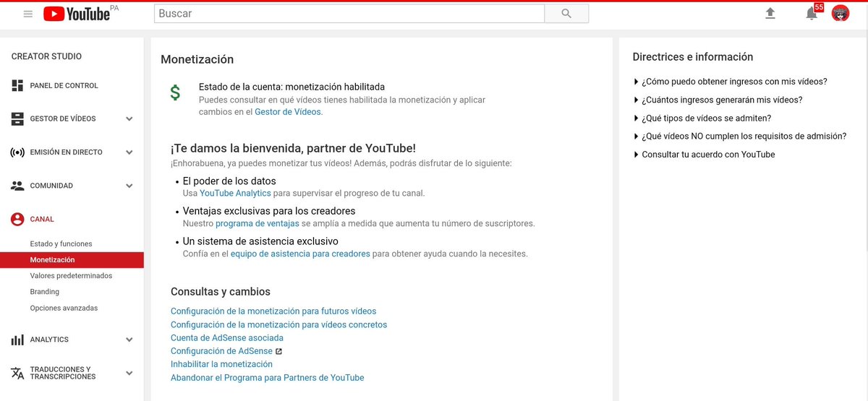The image size is (868, 401).
Task: Expand the Traducciones y transcripciones chevron
Action: click(x=129, y=373)
